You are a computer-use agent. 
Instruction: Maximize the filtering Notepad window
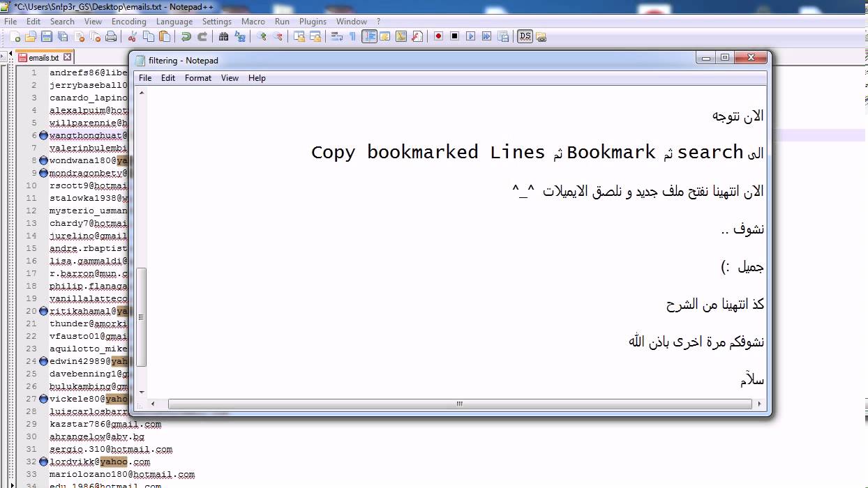tap(725, 58)
